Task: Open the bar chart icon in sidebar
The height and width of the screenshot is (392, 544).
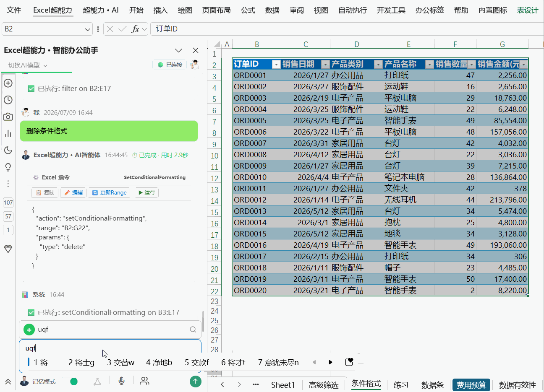Action: point(8,133)
